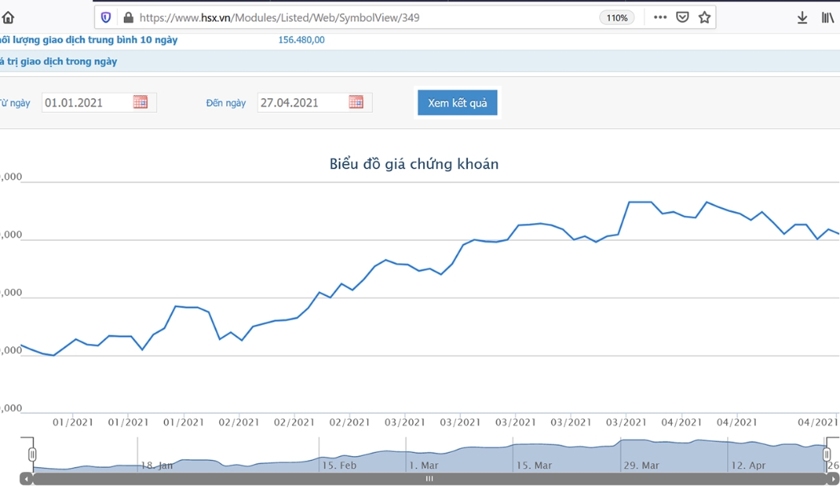
Task: Click the end date field 27.04.2021
Action: click(314, 103)
